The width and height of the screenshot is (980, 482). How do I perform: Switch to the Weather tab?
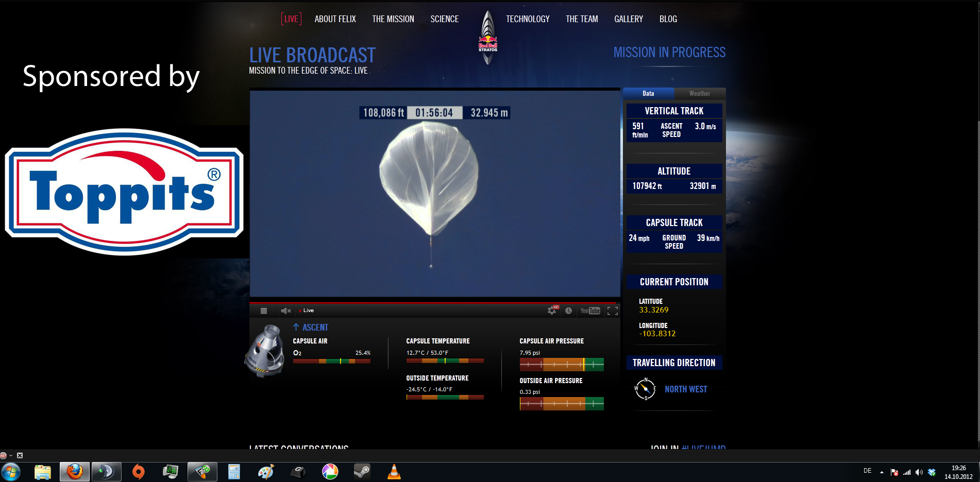(x=699, y=94)
